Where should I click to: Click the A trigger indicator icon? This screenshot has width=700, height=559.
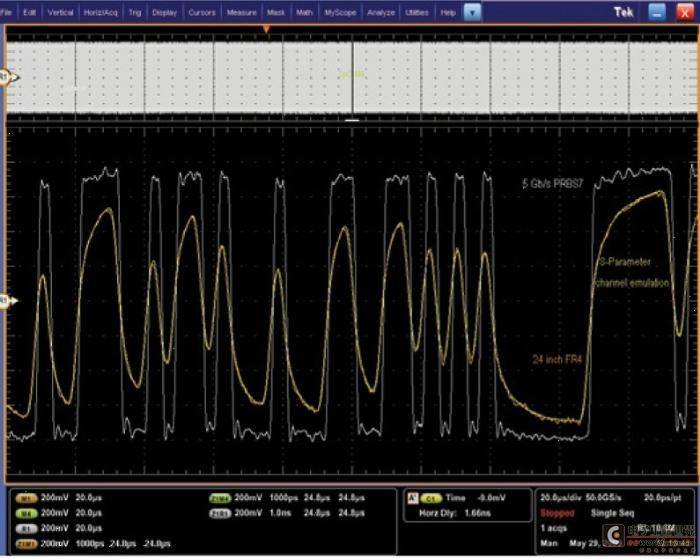[x=413, y=498]
